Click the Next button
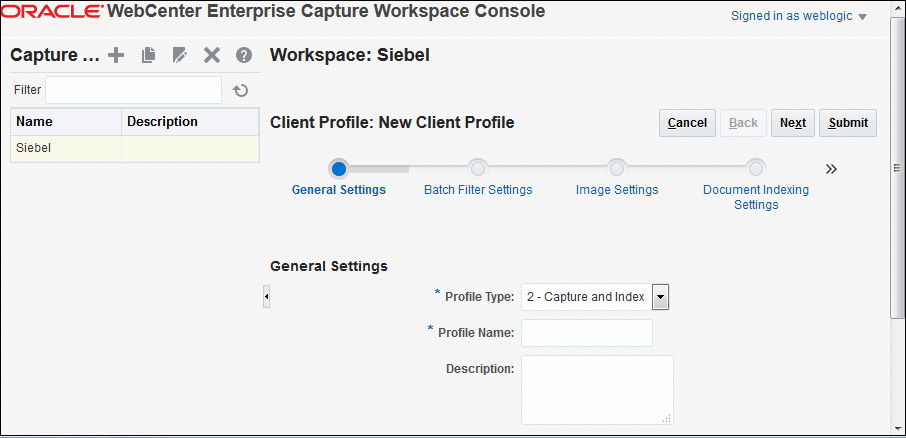The width and height of the screenshot is (906, 438). tap(792, 123)
